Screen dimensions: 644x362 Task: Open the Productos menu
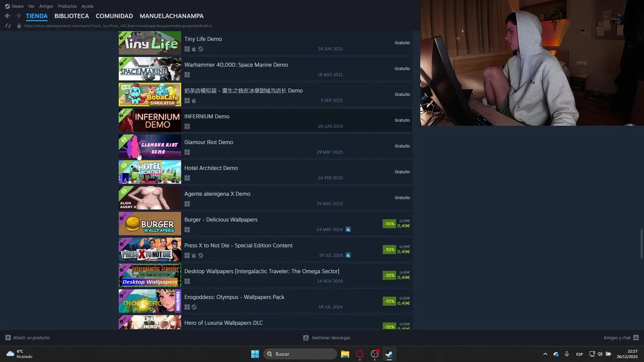pos(67,6)
